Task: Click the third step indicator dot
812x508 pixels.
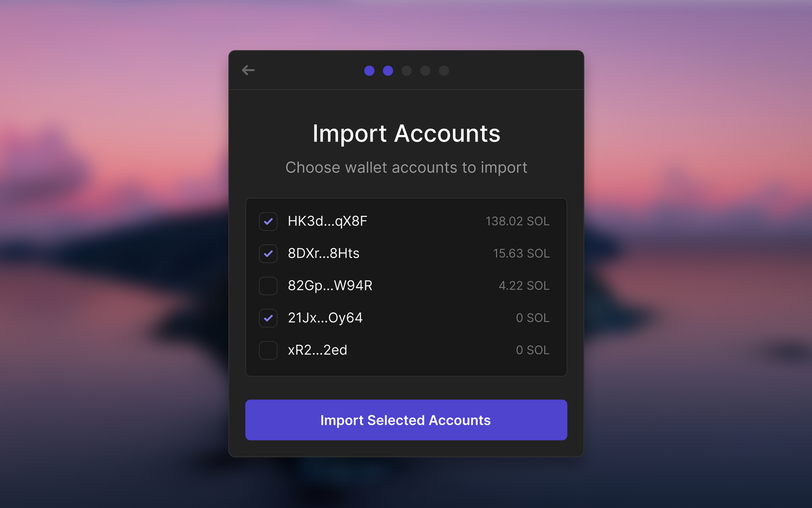Action: pyautogui.click(x=407, y=71)
